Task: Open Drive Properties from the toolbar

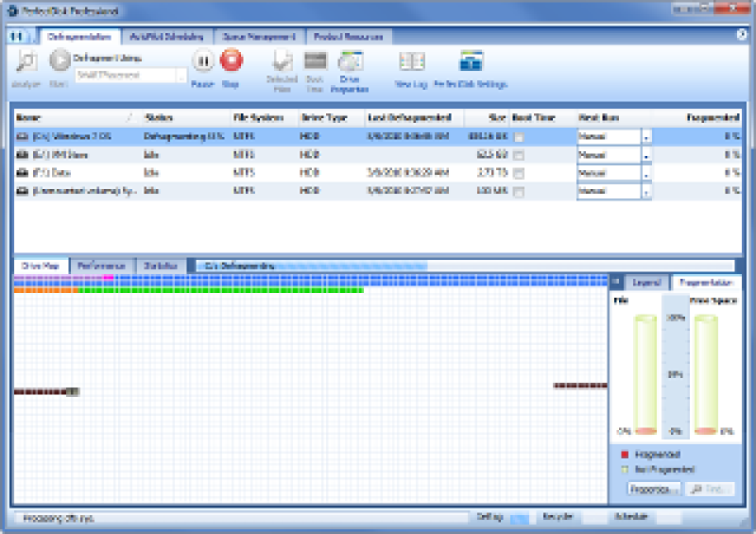Action: coord(350,61)
